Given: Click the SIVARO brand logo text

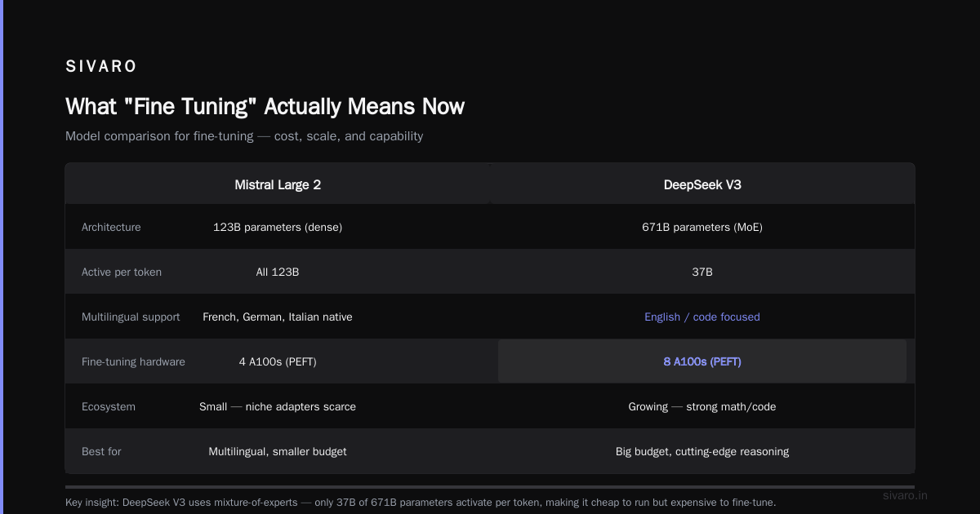Looking at the screenshot, I should pos(101,67).
